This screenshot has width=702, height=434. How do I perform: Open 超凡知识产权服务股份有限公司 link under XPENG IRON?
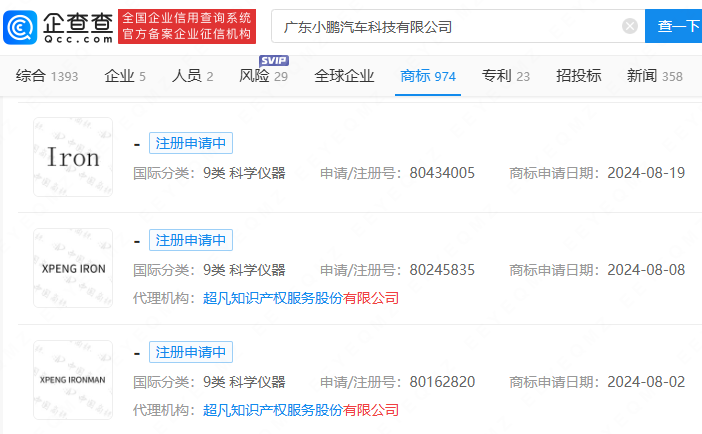pyautogui.click(x=301, y=298)
